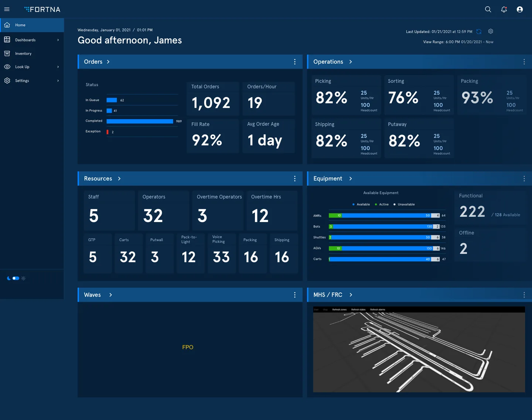Open the notifications bell

coord(504,9)
